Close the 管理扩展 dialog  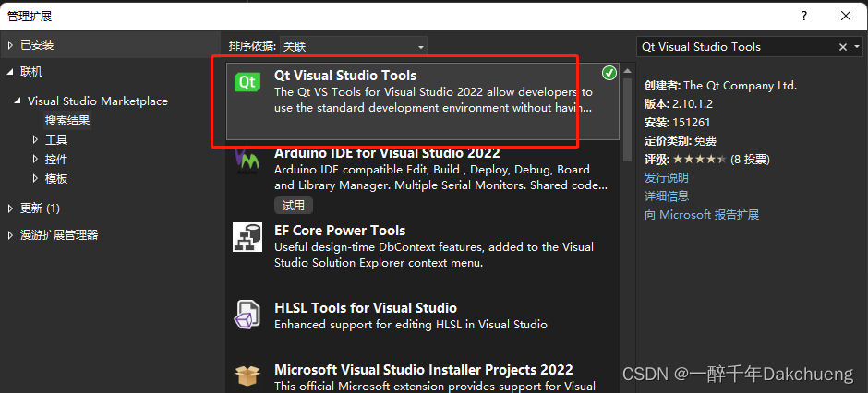[846, 16]
